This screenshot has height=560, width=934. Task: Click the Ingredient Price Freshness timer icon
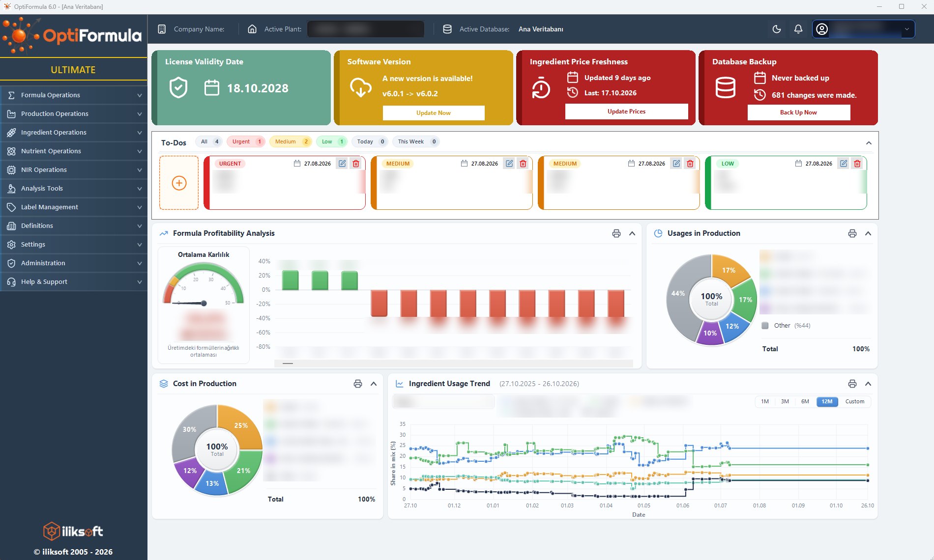[541, 87]
